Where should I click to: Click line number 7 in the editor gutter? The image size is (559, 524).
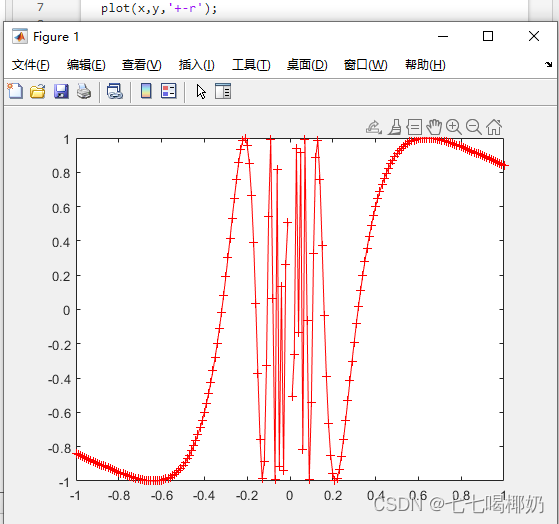coord(40,7)
